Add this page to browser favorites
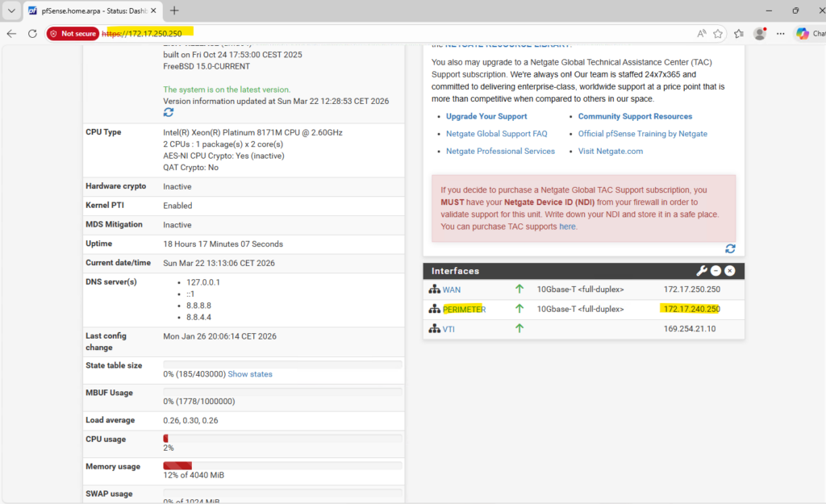This screenshot has height=504, width=826. 718,34
